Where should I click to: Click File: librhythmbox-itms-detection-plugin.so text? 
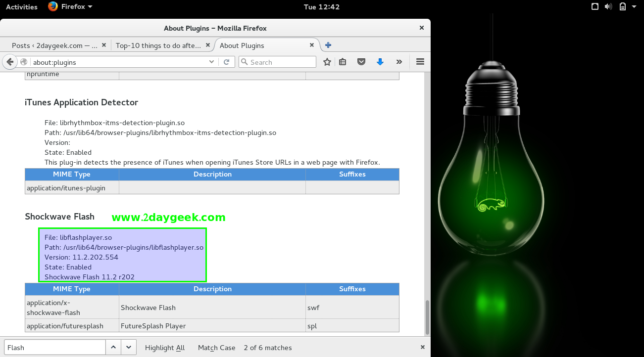(114, 123)
